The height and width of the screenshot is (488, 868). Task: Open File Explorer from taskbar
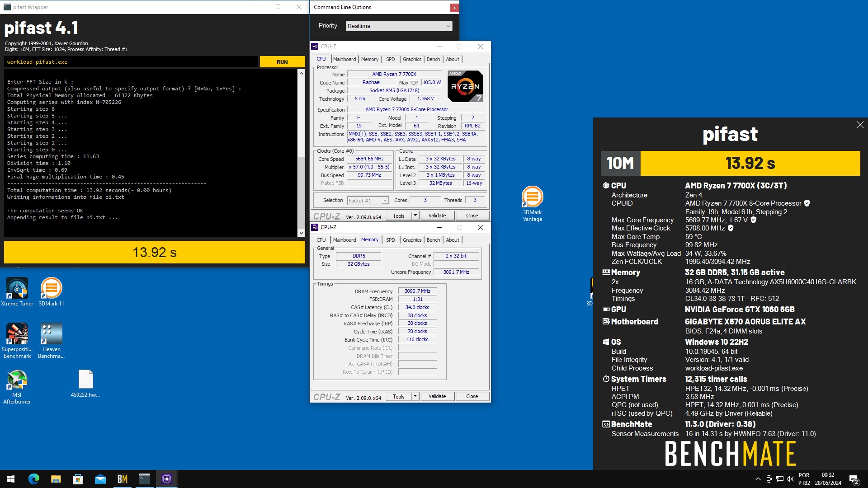[56, 479]
